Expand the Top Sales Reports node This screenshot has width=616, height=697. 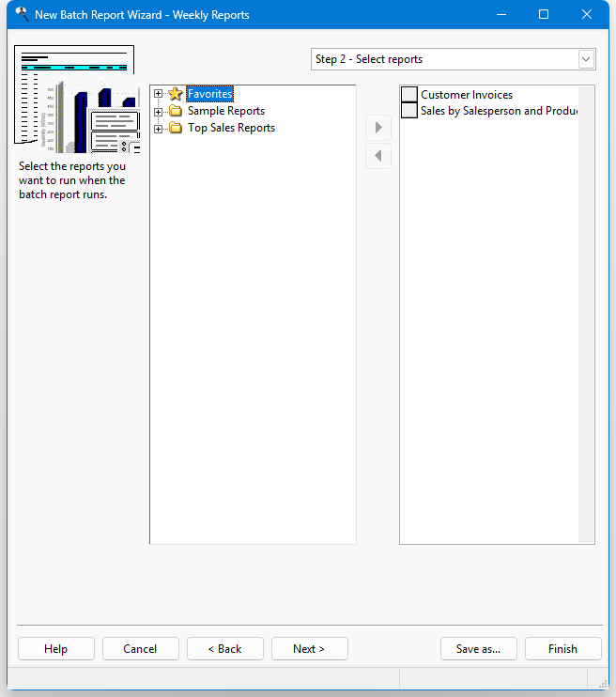(159, 128)
